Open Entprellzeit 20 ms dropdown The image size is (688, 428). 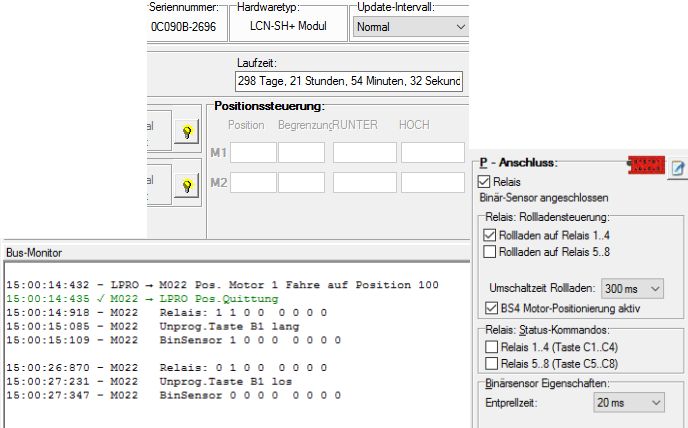coord(626,403)
